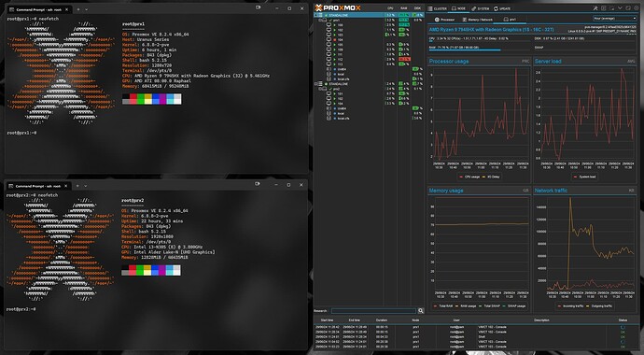The height and width of the screenshot is (355, 644).
Task: Switch to the NODE tab
Action: 459,8
